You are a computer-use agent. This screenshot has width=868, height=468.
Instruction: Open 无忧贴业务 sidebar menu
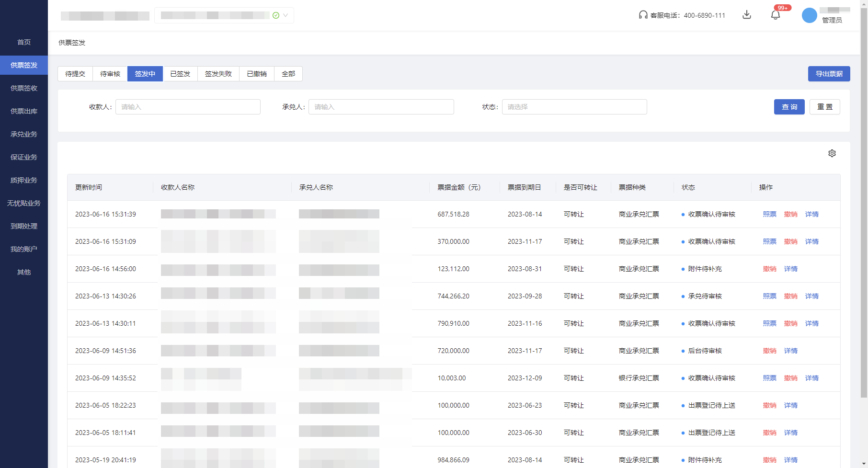[24, 203]
